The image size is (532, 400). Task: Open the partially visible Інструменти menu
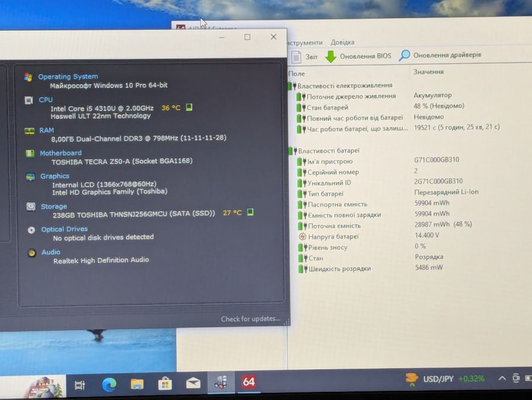click(x=304, y=43)
